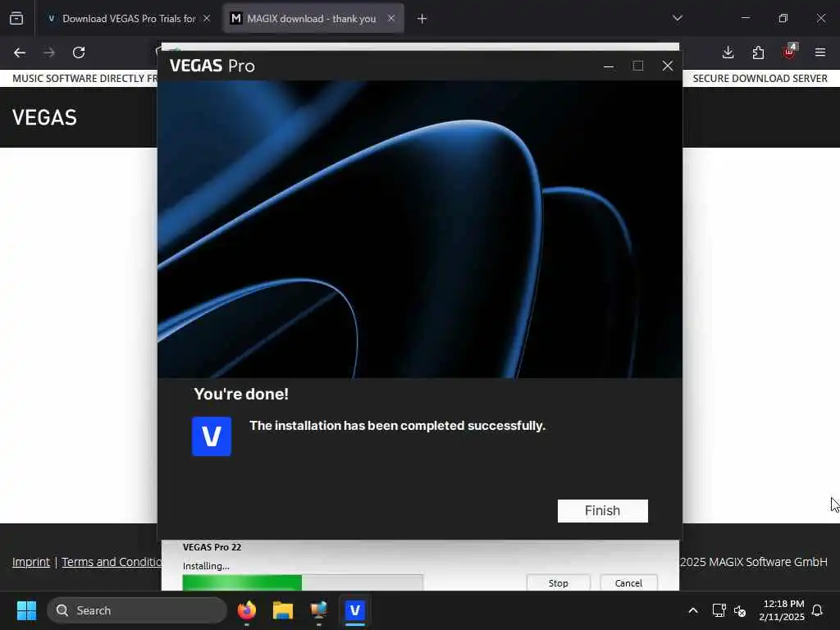Reload the current page
Screen dimensions: 840x630
coord(79,52)
